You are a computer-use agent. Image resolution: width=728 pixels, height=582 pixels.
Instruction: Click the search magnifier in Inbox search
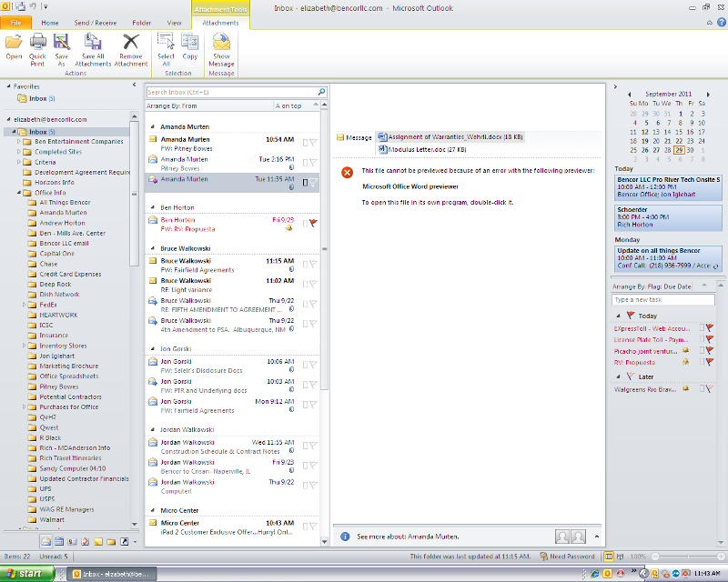(x=321, y=92)
